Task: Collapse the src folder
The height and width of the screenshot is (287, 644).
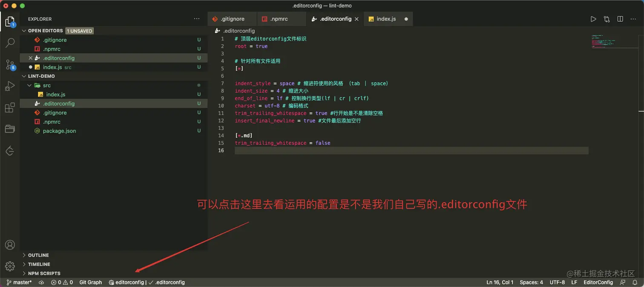Action: point(29,85)
